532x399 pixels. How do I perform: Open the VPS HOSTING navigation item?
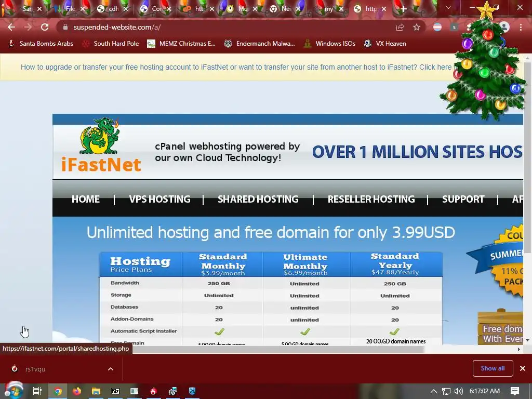click(x=160, y=199)
